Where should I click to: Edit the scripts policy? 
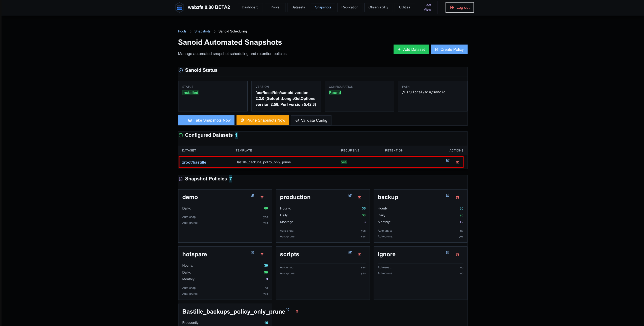(350, 252)
